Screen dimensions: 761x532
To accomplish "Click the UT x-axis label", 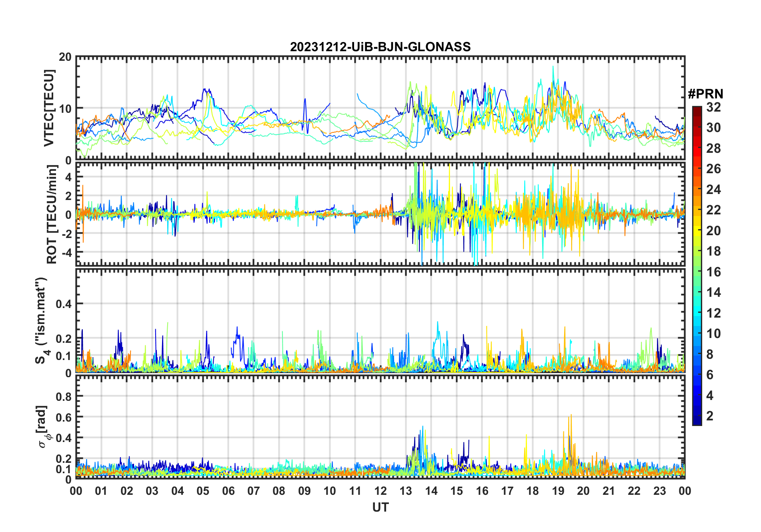I will click(380, 507).
